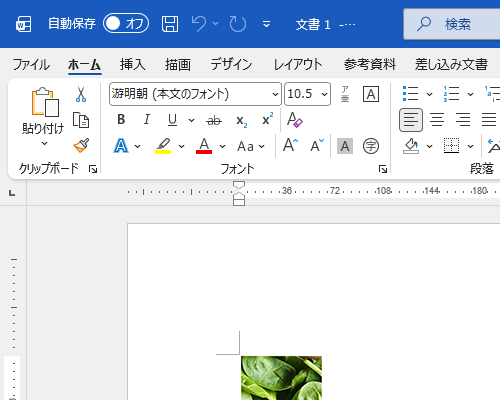Align text left
Viewport: 500px width, 400px height.
[411, 120]
